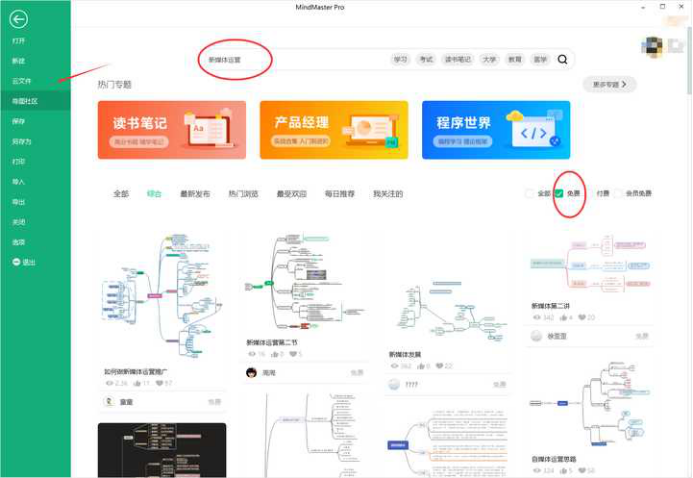This screenshot has width=693, height=478.
Task: Click 退出 at the sidebar bottom
Action: click(23, 262)
